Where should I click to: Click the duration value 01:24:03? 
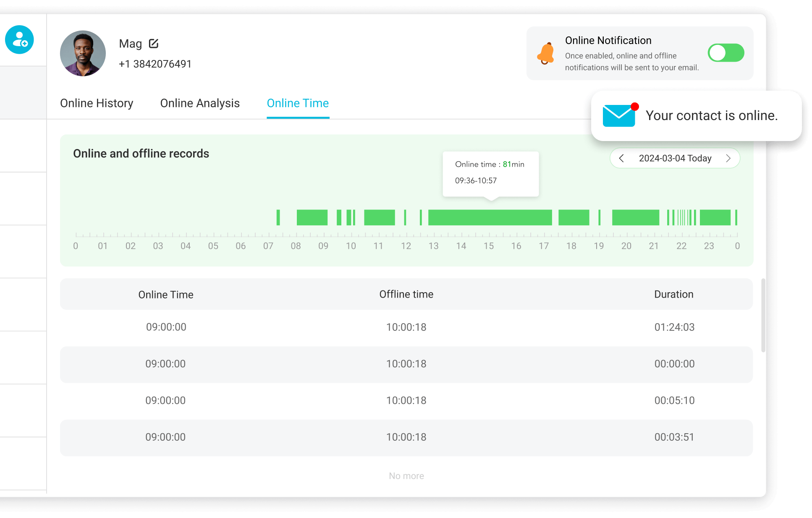pos(674,327)
